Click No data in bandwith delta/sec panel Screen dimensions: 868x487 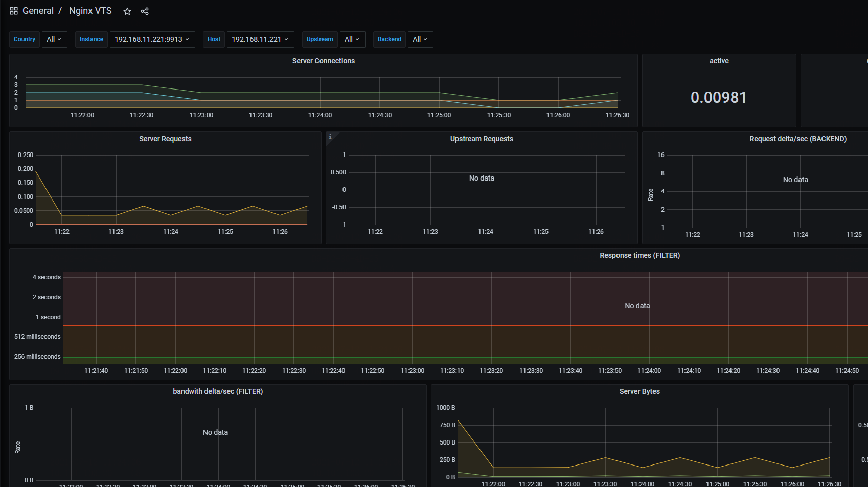pyautogui.click(x=215, y=432)
